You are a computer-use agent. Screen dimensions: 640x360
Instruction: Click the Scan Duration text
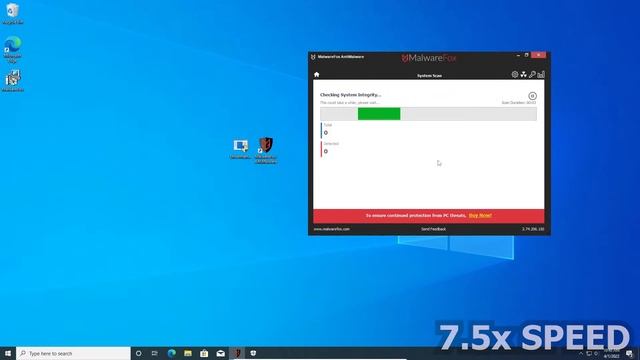(x=518, y=103)
